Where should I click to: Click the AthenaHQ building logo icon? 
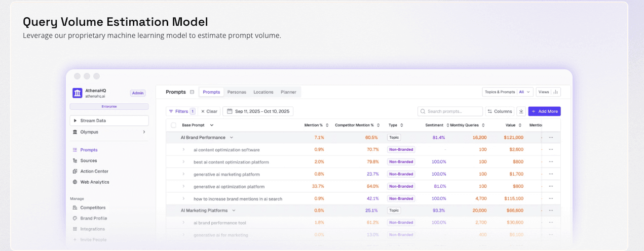(x=77, y=93)
